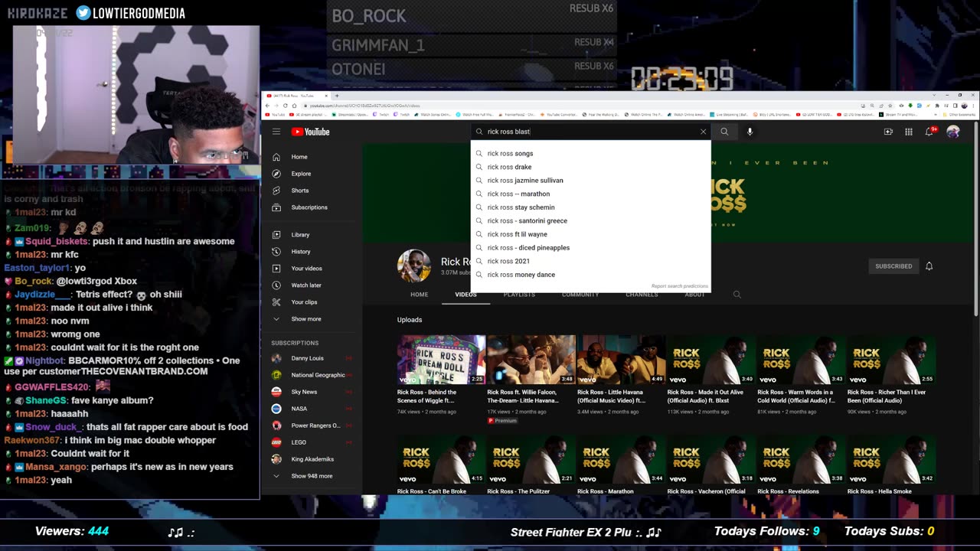Open Rick Ross channel avatar
The width and height of the screenshot is (980, 551).
click(x=414, y=266)
